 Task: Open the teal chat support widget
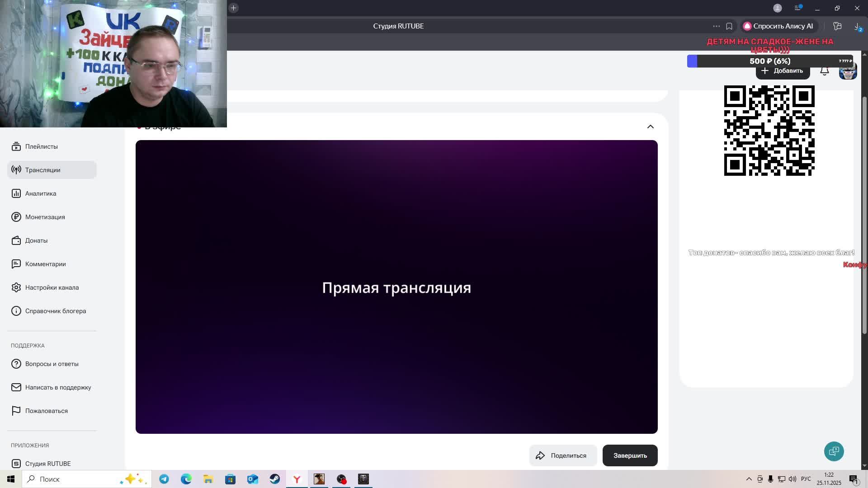pyautogui.click(x=834, y=451)
